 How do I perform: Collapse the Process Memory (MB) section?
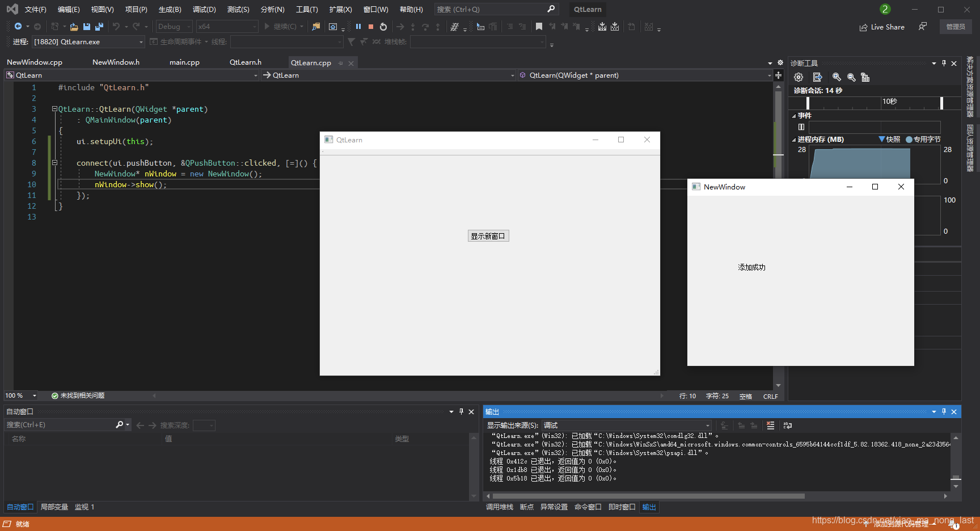coord(794,140)
